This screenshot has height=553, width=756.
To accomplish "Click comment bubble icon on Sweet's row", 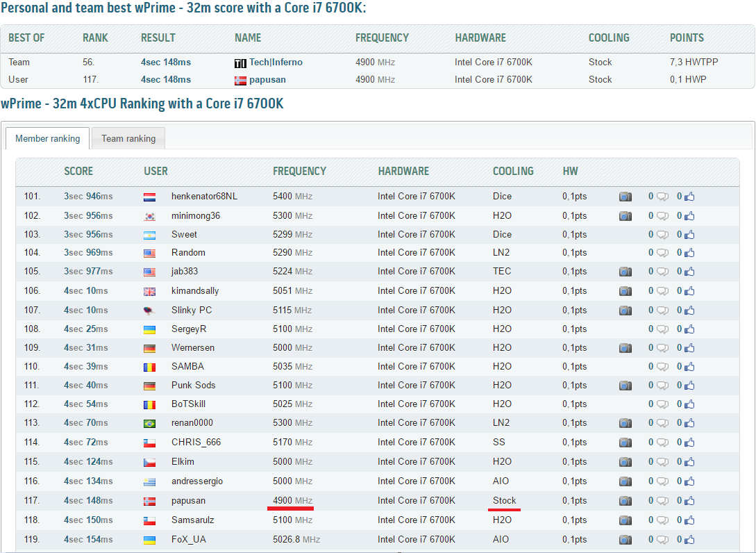I will tap(662, 235).
